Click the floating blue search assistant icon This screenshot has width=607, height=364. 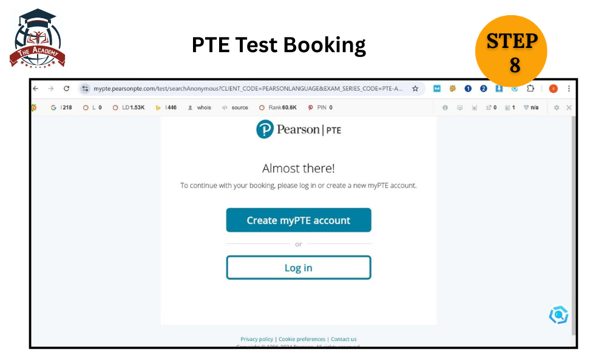pos(558,315)
